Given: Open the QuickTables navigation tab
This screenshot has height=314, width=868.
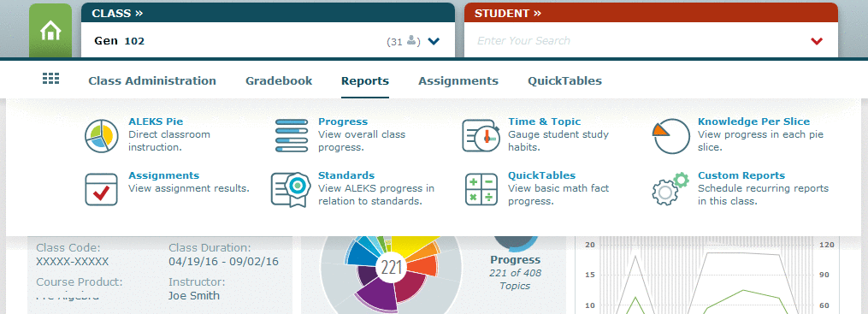Looking at the screenshot, I should [x=564, y=81].
